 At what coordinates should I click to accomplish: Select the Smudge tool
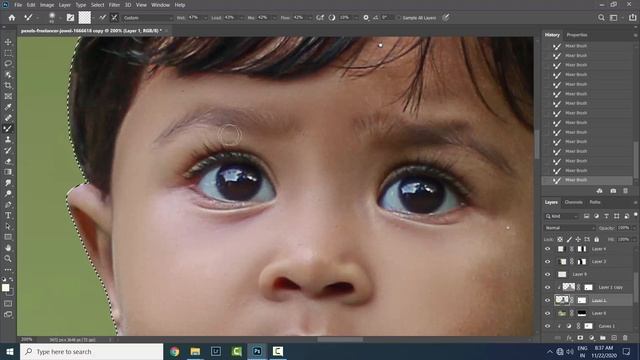[x=8, y=183]
